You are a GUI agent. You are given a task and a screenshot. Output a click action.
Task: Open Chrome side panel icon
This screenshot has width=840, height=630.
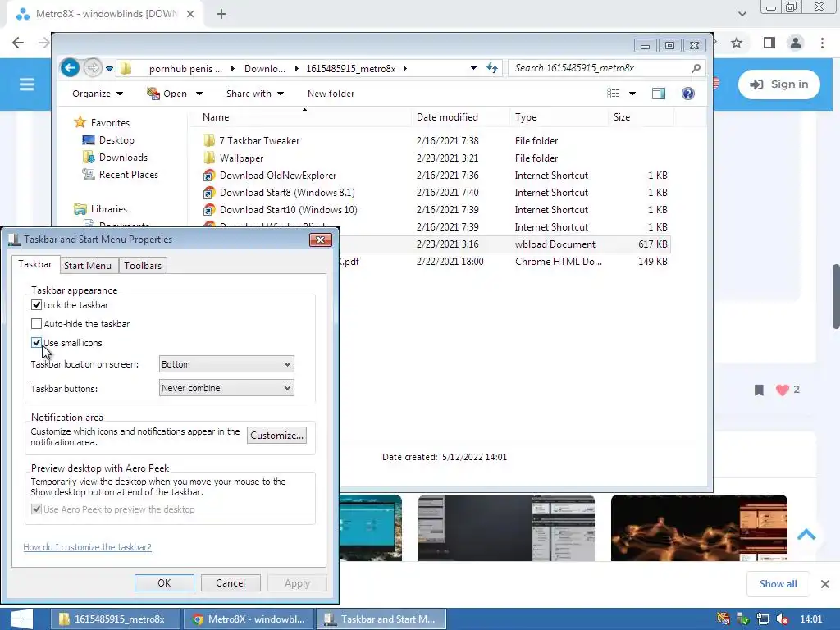click(769, 43)
